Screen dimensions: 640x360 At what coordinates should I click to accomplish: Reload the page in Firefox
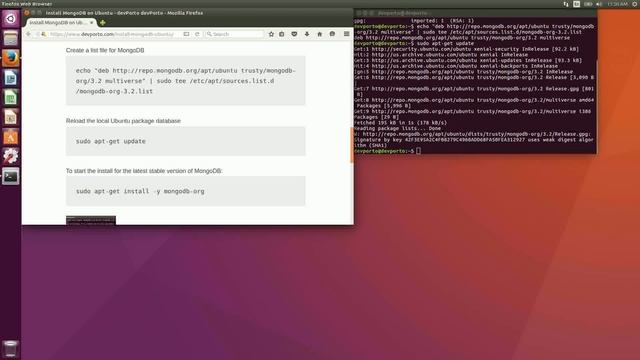pyautogui.click(x=197, y=34)
